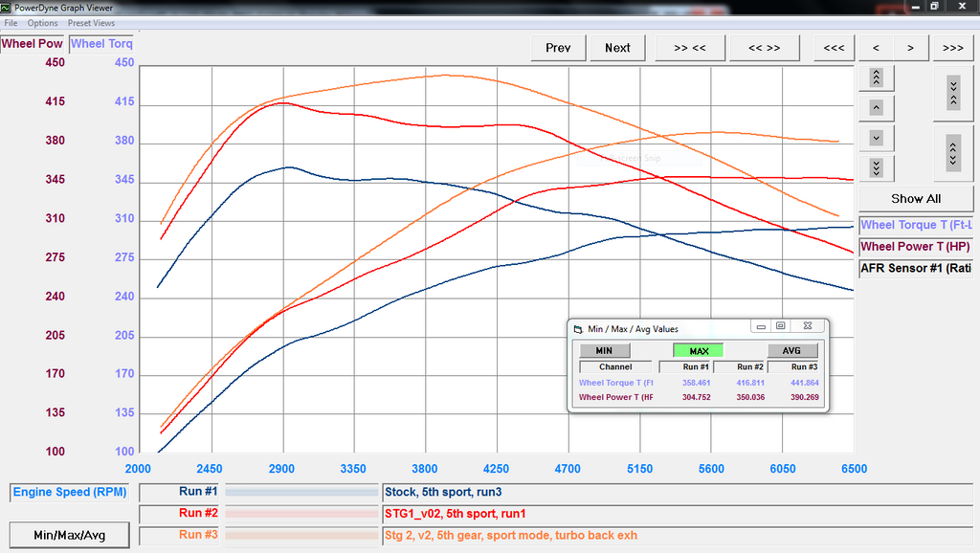Click the triple-down chevron scroll button
The image size is (980, 553).
pyautogui.click(x=876, y=167)
